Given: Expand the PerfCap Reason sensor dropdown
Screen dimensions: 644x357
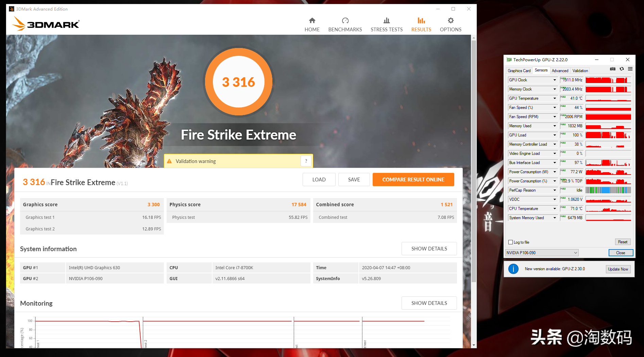Looking at the screenshot, I should point(555,190).
